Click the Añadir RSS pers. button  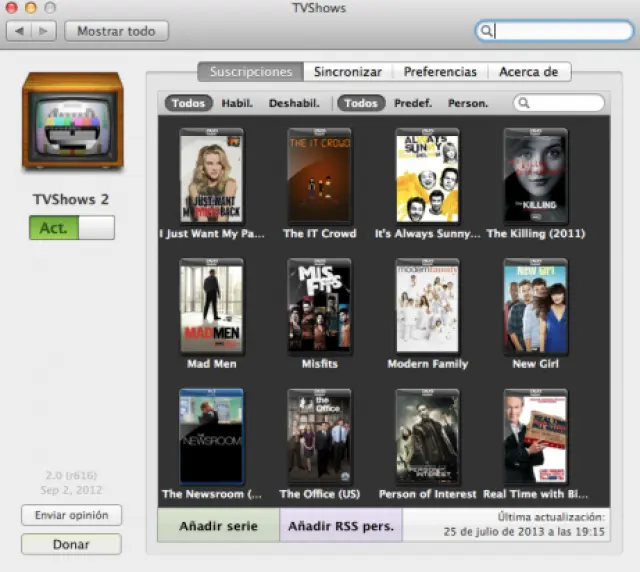pos(340,526)
